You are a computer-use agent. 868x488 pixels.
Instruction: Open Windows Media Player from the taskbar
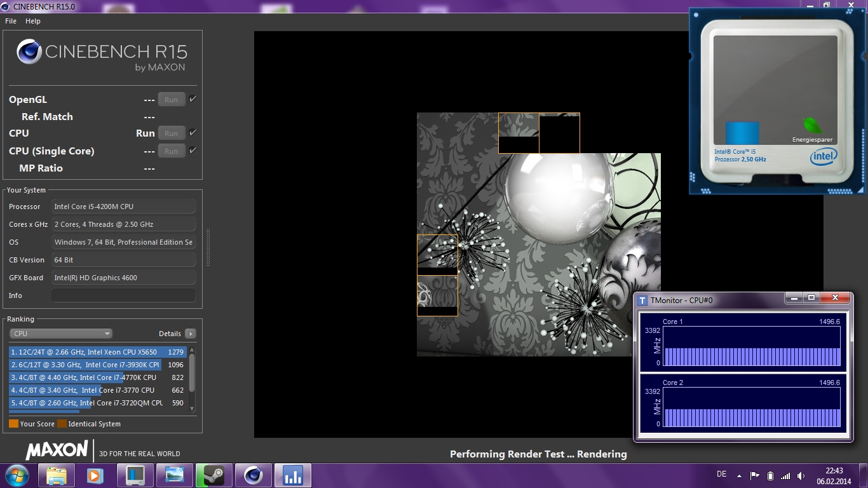[95, 475]
